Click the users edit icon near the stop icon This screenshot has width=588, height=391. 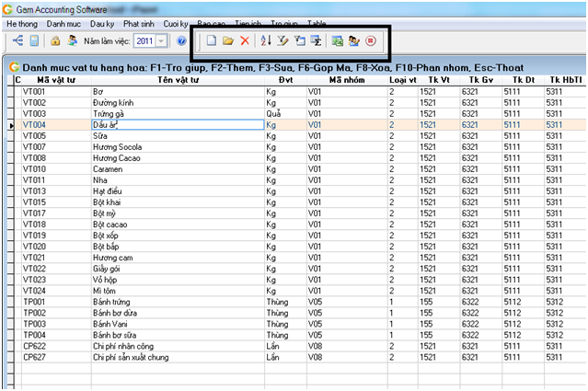point(353,40)
